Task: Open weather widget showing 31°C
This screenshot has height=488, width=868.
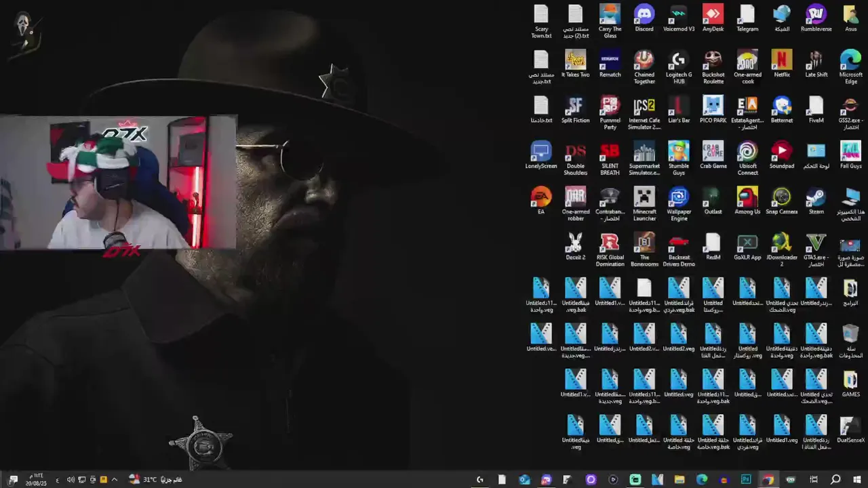Action: pyautogui.click(x=154, y=479)
